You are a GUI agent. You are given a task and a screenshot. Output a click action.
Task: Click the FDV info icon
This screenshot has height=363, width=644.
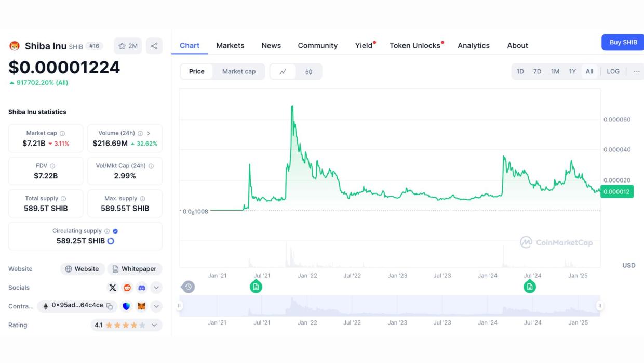52,166
